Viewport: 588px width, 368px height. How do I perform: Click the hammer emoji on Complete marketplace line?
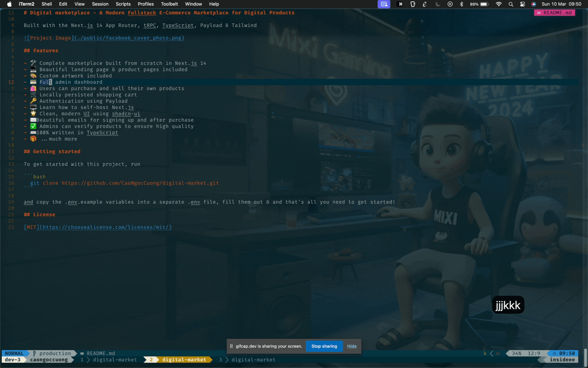tap(33, 63)
